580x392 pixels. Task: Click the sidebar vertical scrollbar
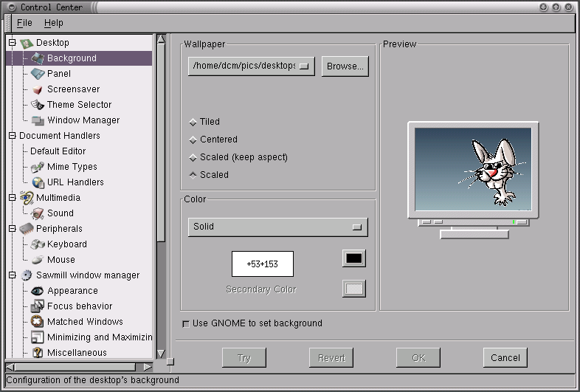161,148
